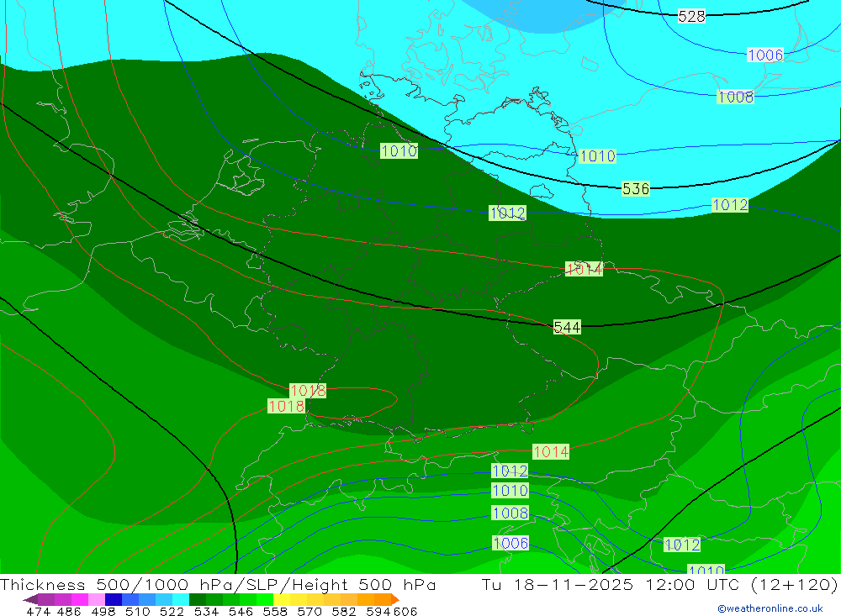Click the magenta swatch in thickness legend
Viewport: 841px width, 616px height.
tap(79, 599)
